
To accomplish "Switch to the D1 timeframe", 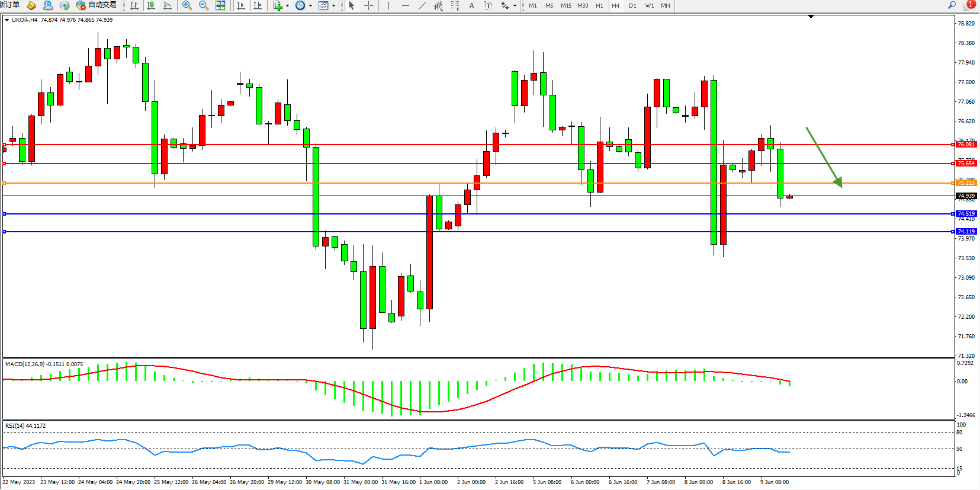I will (x=632, y=5).
